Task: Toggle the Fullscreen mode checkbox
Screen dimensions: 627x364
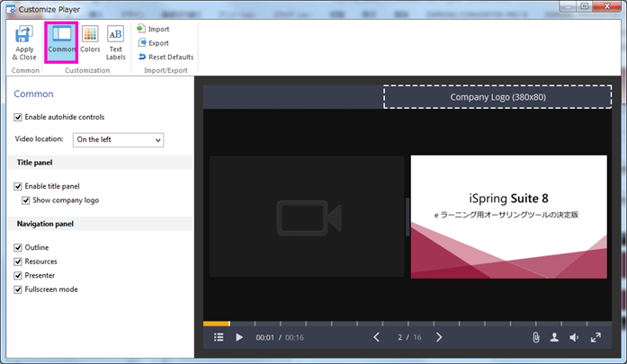Action: pyautogui.click(x=18, y=289)
